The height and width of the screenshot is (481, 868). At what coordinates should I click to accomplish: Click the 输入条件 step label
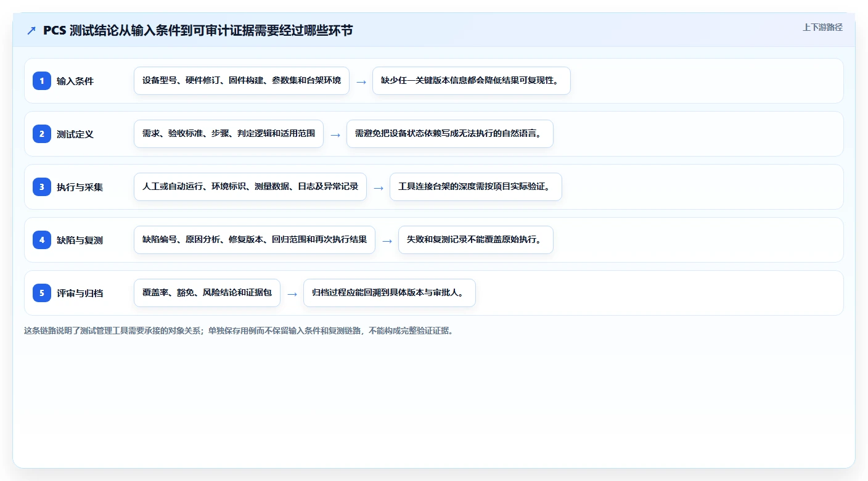tap(75, 81)
